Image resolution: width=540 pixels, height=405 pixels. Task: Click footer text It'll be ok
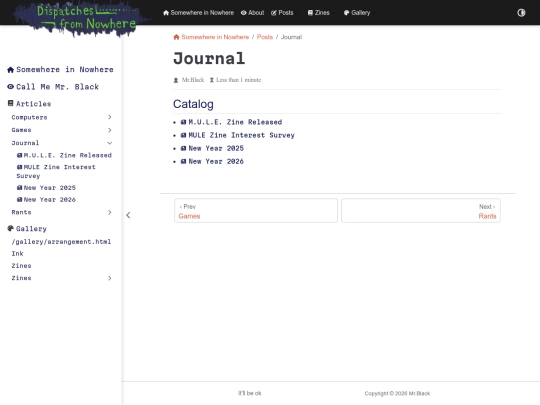tap(250, 393)
